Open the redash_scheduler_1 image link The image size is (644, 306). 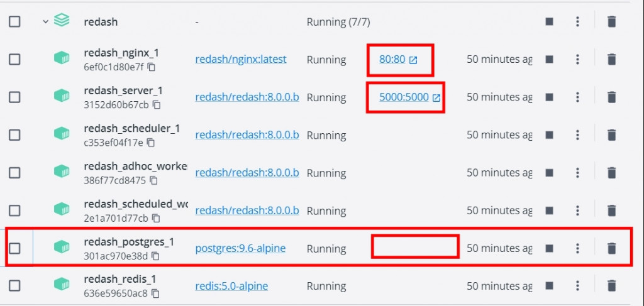click(247, 135)
